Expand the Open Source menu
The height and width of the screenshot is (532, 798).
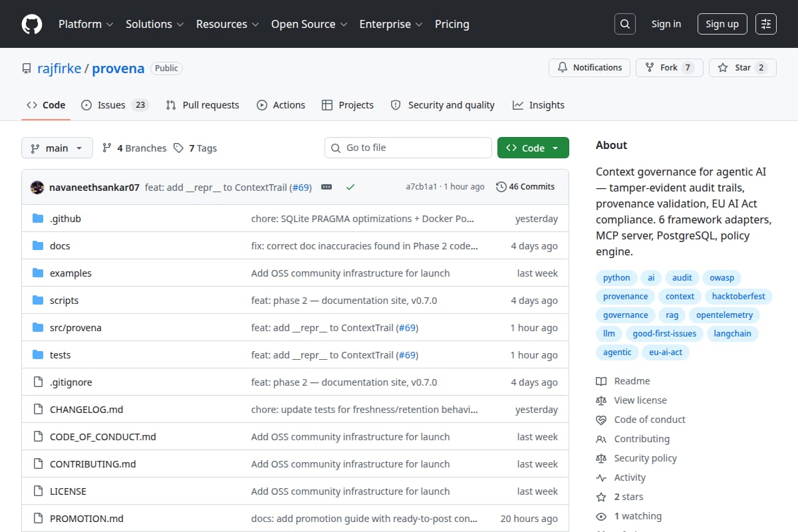309,24
